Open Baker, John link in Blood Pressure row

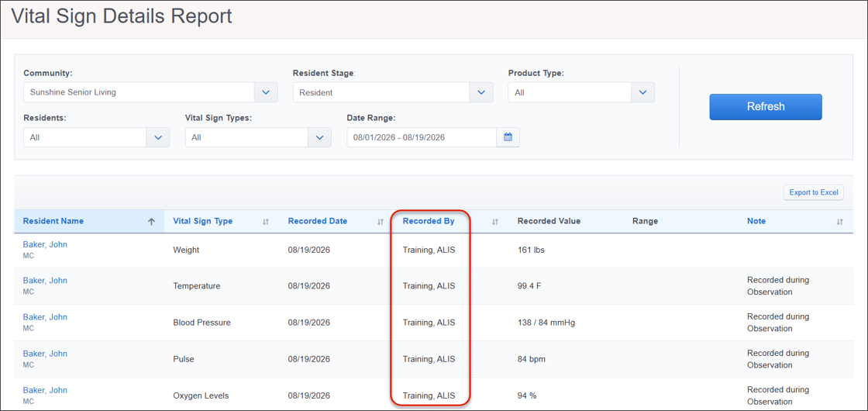click(45, 317)
